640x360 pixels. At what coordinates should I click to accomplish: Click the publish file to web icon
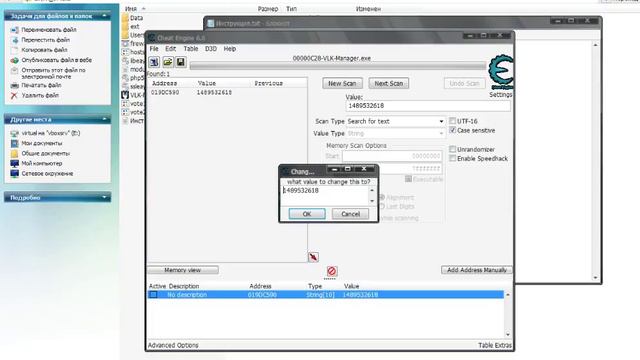(x=14, y=60)
